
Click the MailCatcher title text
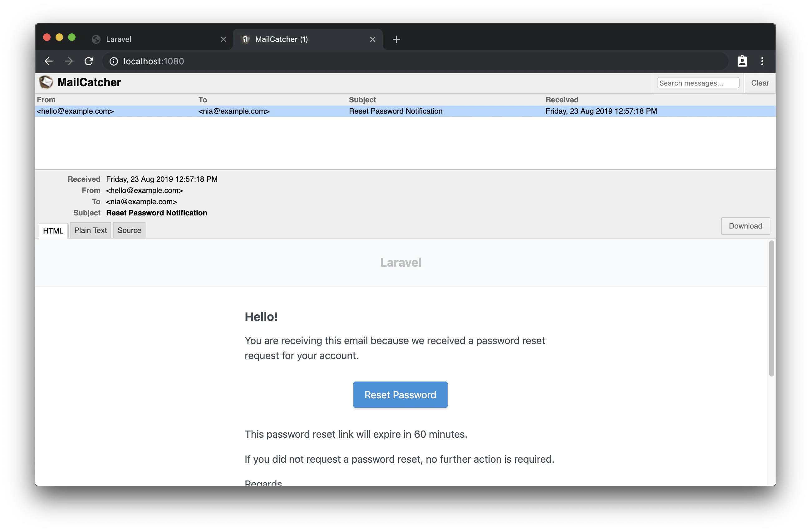point(89,82)
